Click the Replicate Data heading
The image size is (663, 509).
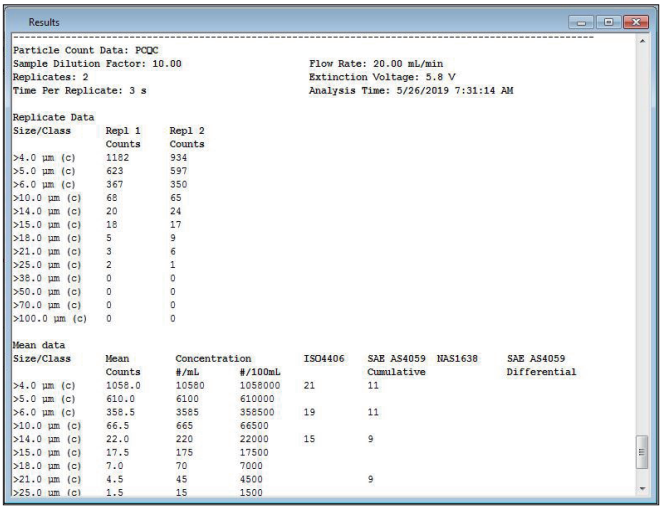(50, 116)
